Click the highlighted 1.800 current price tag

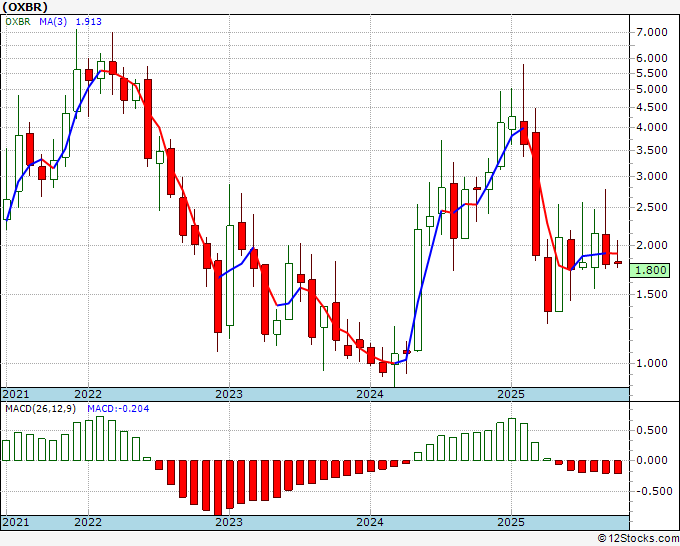point(650,271)
